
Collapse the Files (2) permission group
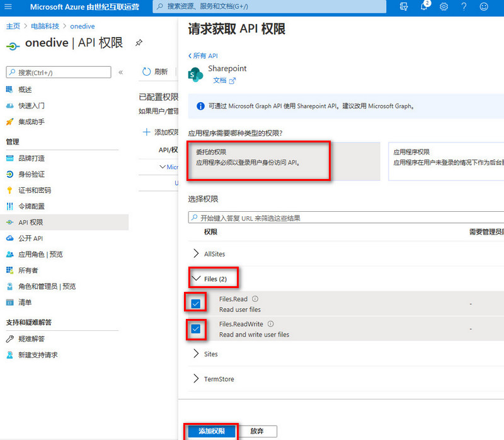(x=196, y=278)
